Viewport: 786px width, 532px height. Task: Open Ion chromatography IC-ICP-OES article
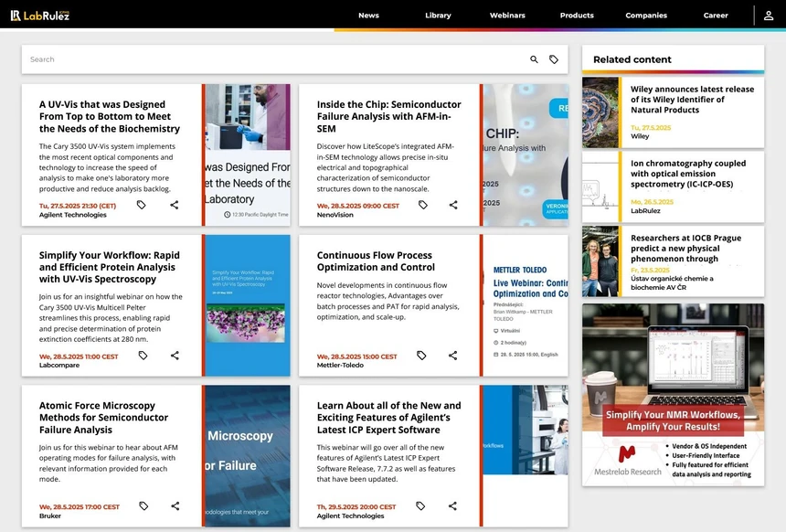pyautogui.click(x=688, y=174)
